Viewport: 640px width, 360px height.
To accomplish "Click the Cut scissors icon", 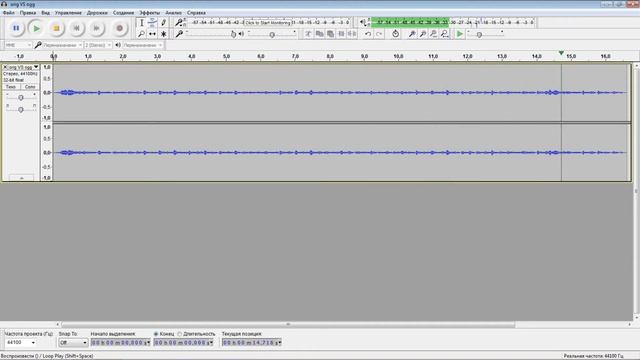I will pos(309,34).
